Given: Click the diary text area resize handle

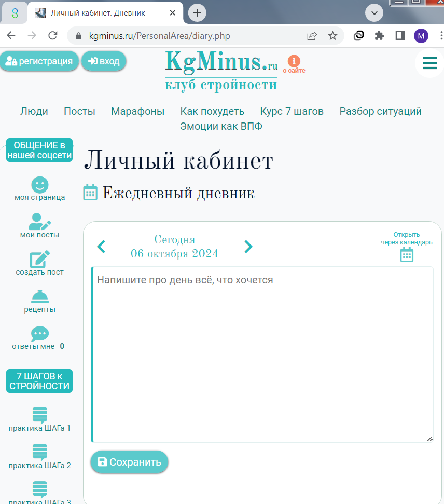Looking at the screenshot, I should pyautogui.click(x=430, y=439).
